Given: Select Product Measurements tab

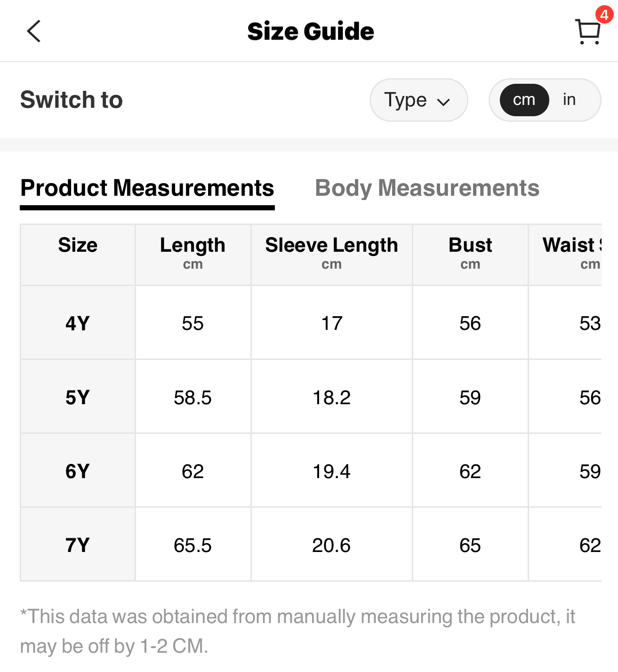Looking at the screenshot, I should [147, 188].
